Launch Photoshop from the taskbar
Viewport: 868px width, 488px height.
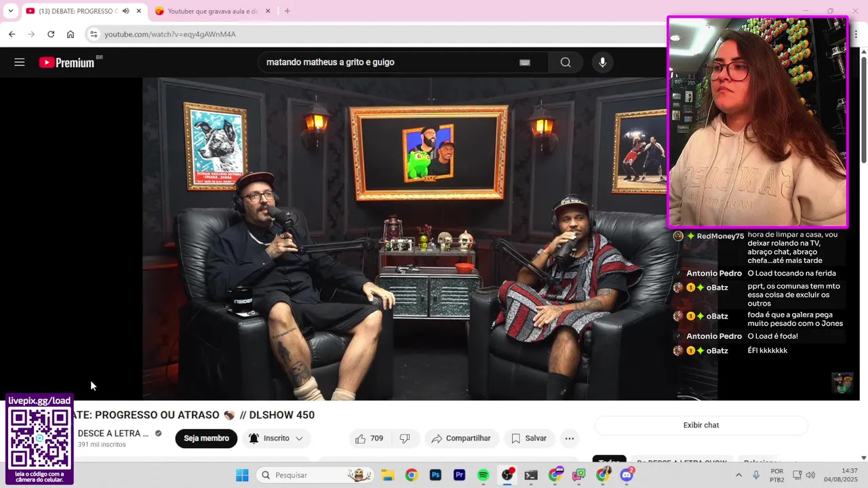[435, 475]
